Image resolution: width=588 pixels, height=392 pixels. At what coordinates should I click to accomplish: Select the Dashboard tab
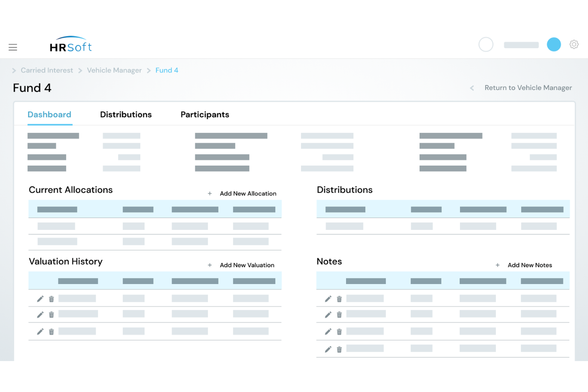pos(49,114)
